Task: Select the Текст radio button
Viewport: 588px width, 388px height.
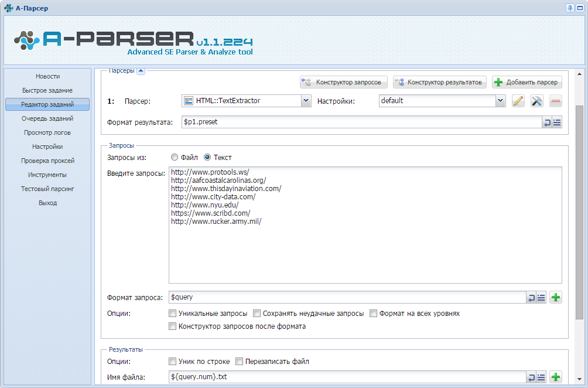Action: [207, 157]
